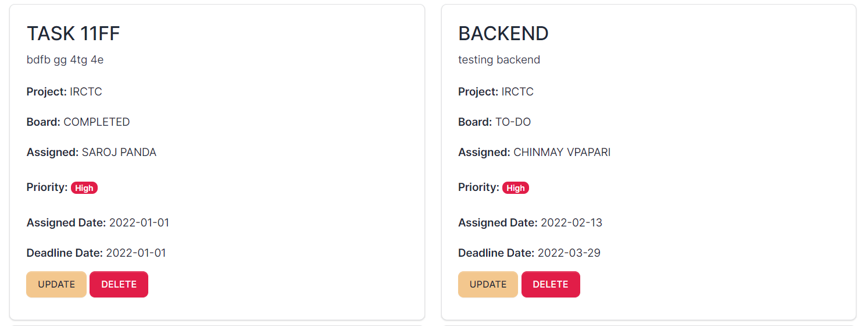Click UPDATE on the BACKEND card

click(488, 284)
